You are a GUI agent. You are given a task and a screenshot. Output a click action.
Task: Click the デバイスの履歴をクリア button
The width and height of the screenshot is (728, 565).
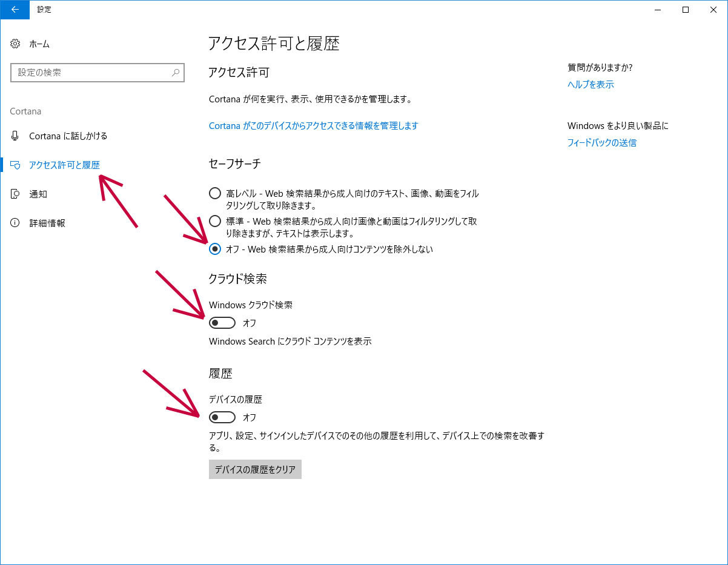coord(255,469)
